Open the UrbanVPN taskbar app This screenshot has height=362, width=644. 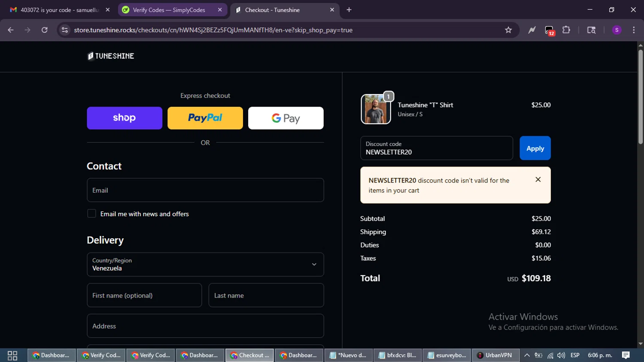point(495,355)
